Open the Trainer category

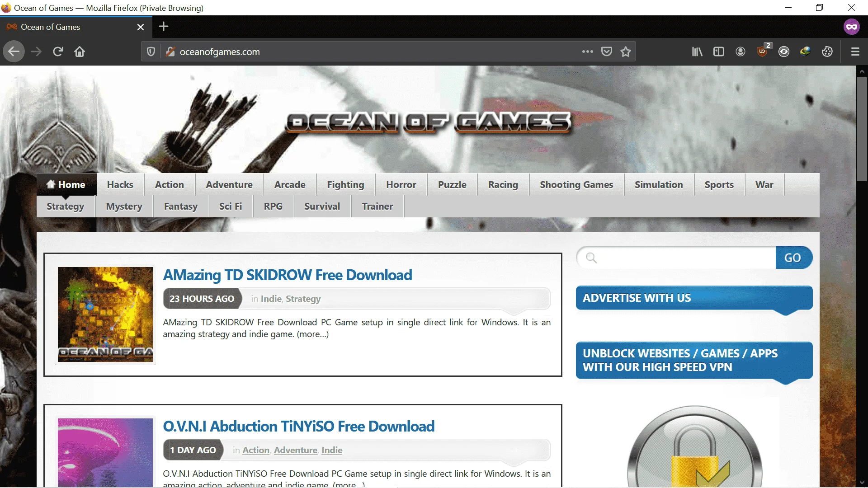pos(377,206)
